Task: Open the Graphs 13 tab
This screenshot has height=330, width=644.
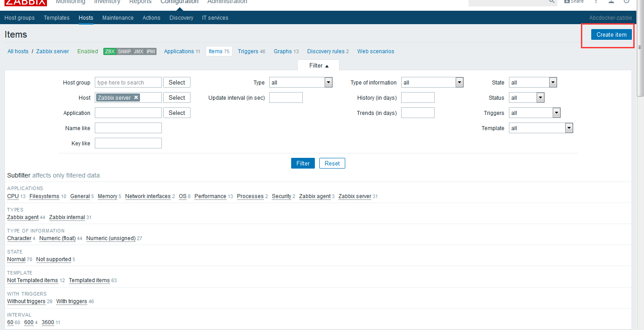Action: pos(286,51)
